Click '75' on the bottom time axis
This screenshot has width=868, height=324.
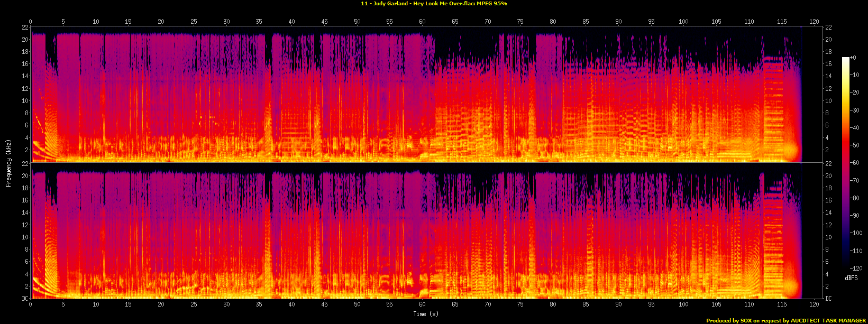pyautogui.click(x=520, y=304)
